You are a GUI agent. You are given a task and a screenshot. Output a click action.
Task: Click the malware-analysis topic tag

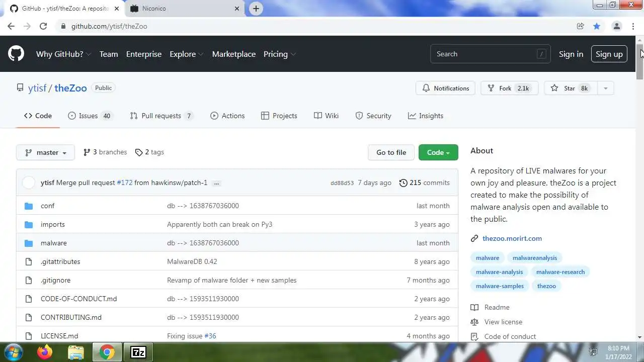tap(500, 272)
